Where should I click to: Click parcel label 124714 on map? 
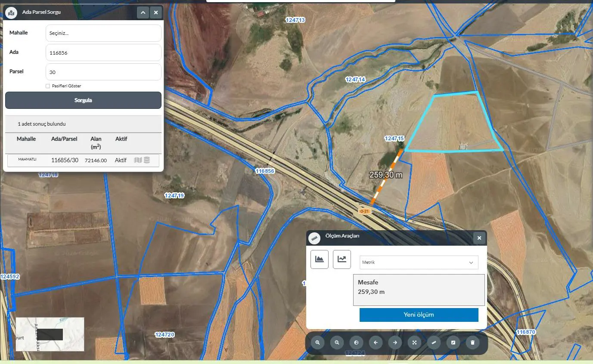coord(355,80)
